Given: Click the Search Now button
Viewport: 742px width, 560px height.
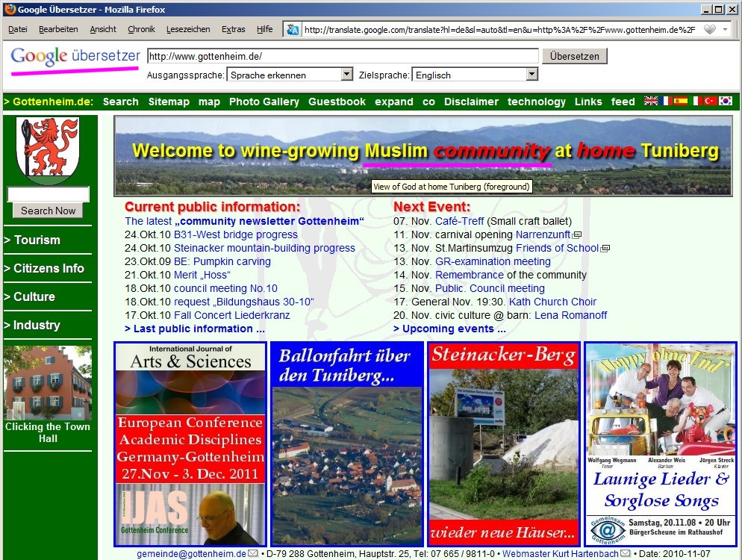Looking at the screenshot, I should [x=48, y=211].
